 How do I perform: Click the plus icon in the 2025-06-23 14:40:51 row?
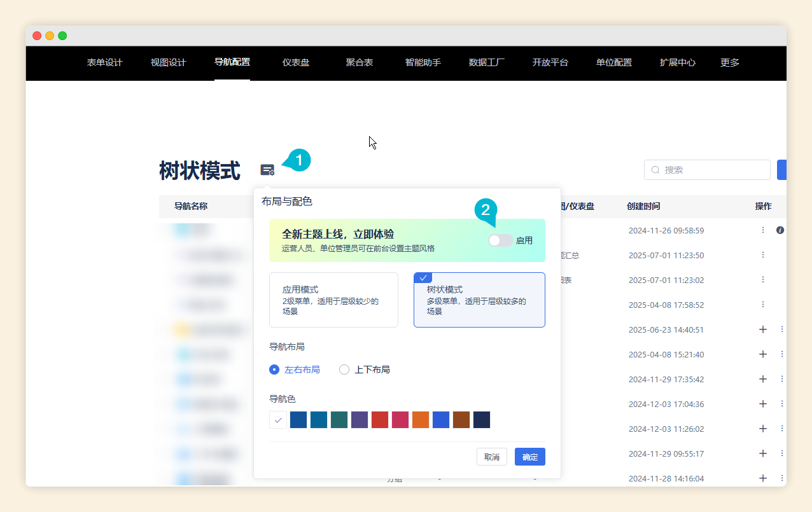(763, 329)
